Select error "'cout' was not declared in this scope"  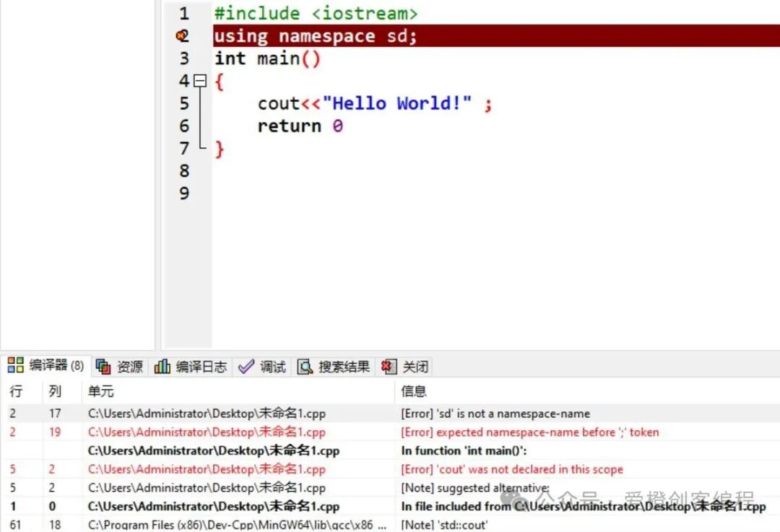(512, 469)
